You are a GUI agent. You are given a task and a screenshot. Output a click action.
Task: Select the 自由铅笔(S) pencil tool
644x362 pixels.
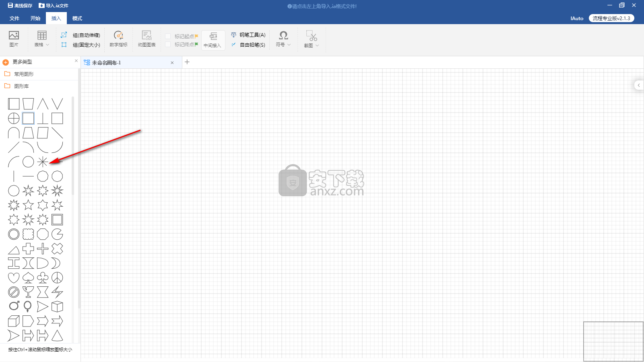248,45
